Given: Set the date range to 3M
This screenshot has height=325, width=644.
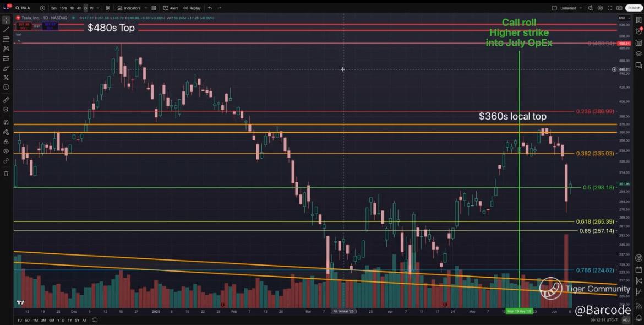Looking at the screenshot, I should pyautogui.click(x=43, y=320).
